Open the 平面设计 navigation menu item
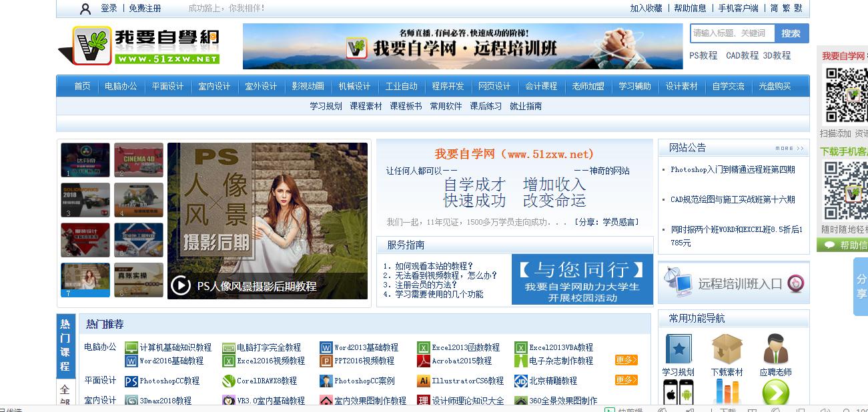Image resolution: width=868 pixels, height=412 pixels. [167, 87]
